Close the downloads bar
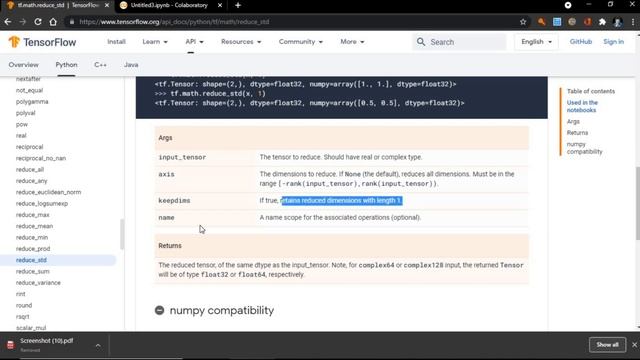 click(x=634, y=345)
